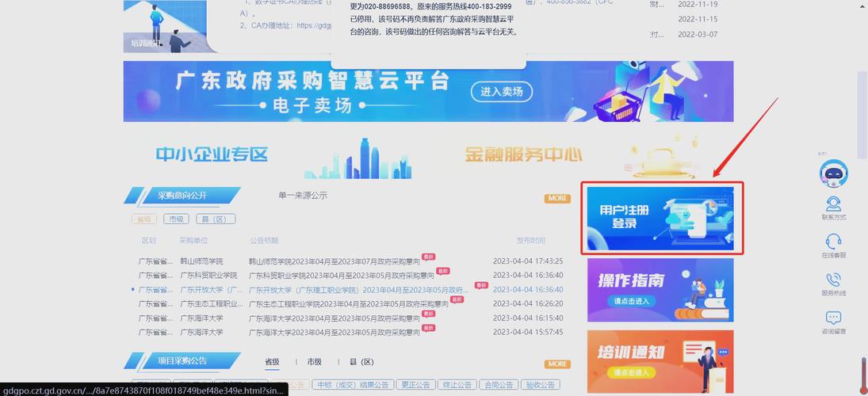Open the robot assistant chat icon
The width and height of the screenshot is (868, 396).
833,173
